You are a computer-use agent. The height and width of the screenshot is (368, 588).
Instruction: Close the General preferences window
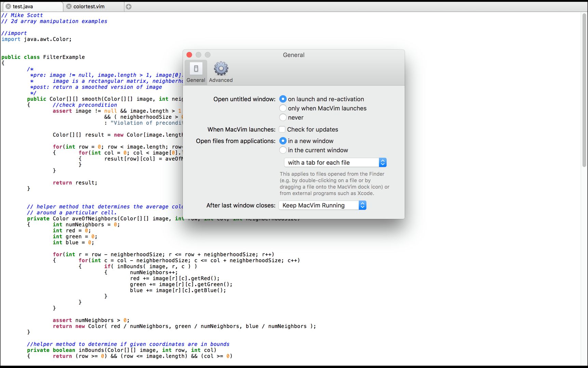(x=189, y=55)
